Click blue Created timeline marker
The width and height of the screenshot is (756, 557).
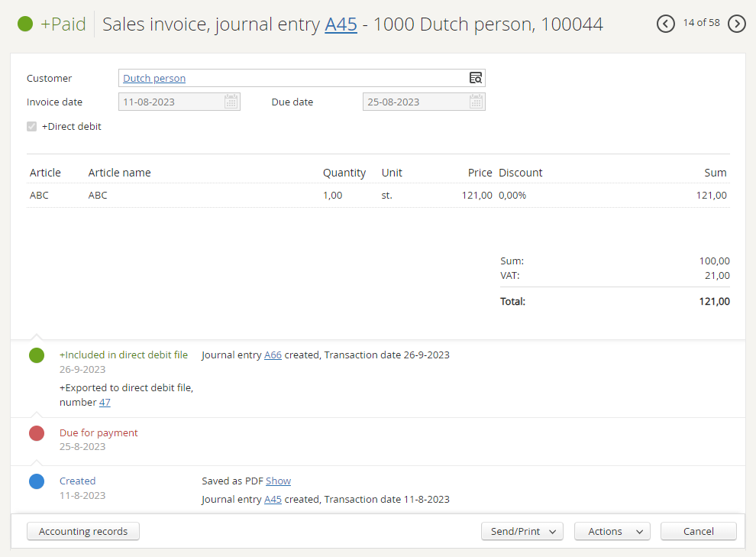pos(37,481)
